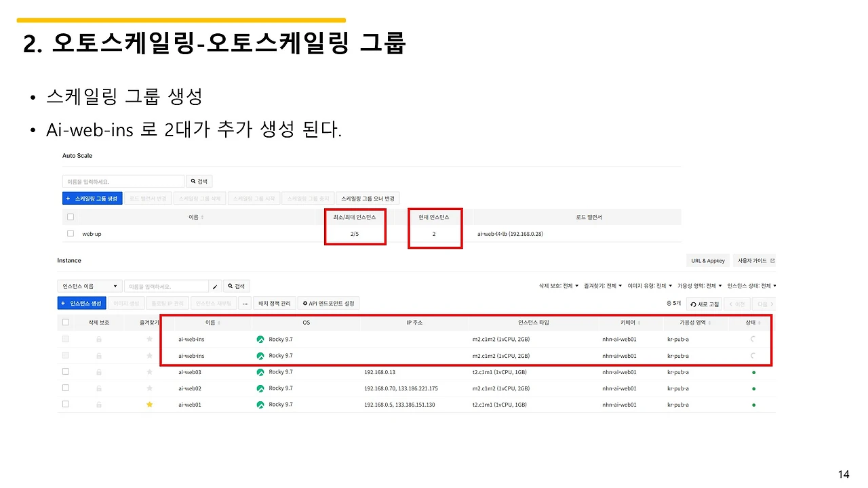
Task: Click the pencil icon beside the instance search field
Action: [215, 287]
